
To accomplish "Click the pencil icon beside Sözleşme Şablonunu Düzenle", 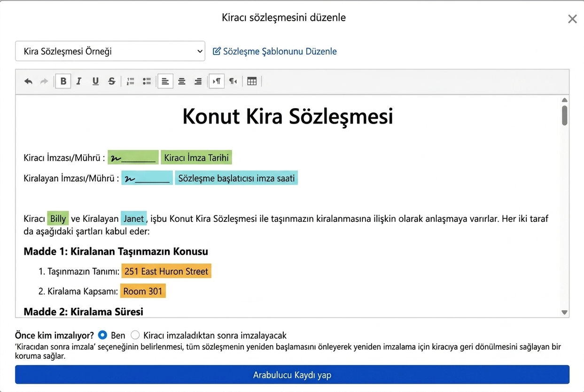I will coord(217,51).
